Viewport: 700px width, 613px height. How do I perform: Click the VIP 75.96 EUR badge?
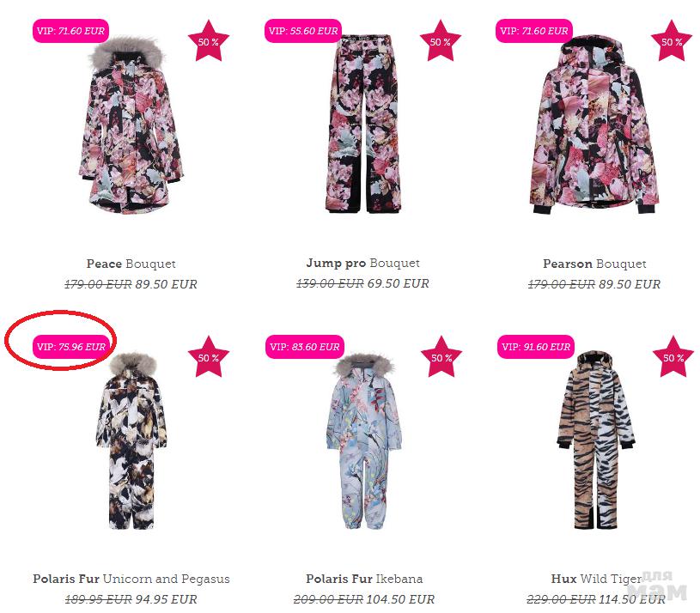tap(71, 347)
